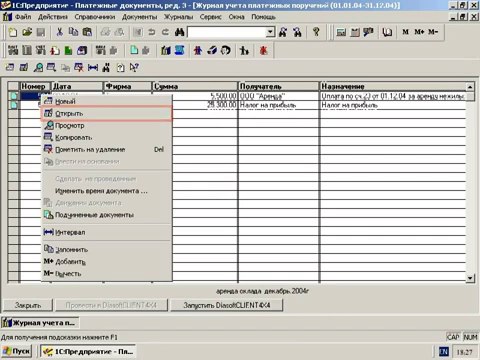Click the binoculars Find icon in top toolbar
480x360 pixels.
point(179,32)
